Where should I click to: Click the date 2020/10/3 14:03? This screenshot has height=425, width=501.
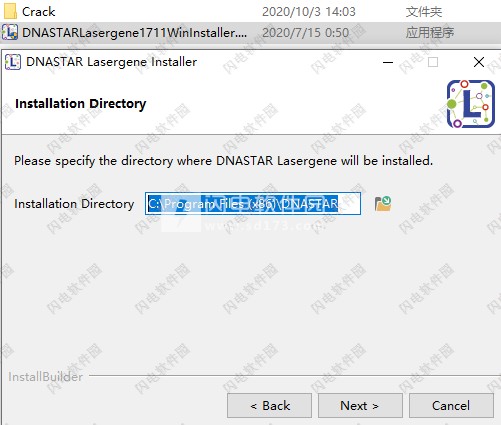point(309,12)
